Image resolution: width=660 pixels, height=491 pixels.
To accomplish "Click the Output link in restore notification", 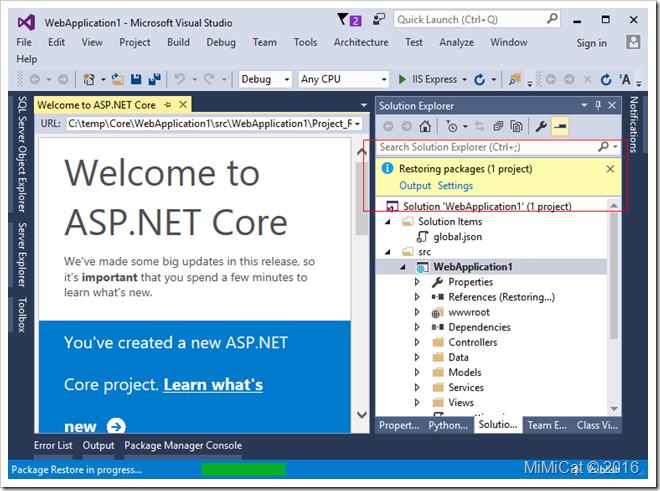I will [x=415, y=186].
